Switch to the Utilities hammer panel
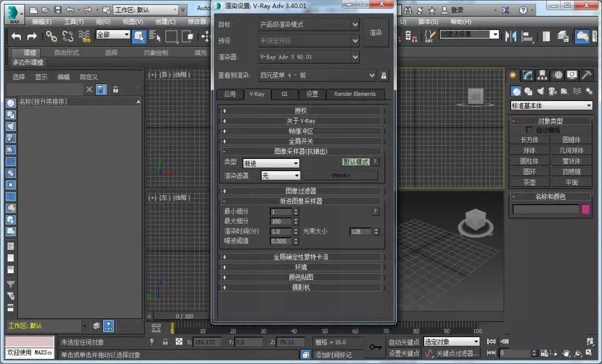The image size is (602, 364). (586, 75)
